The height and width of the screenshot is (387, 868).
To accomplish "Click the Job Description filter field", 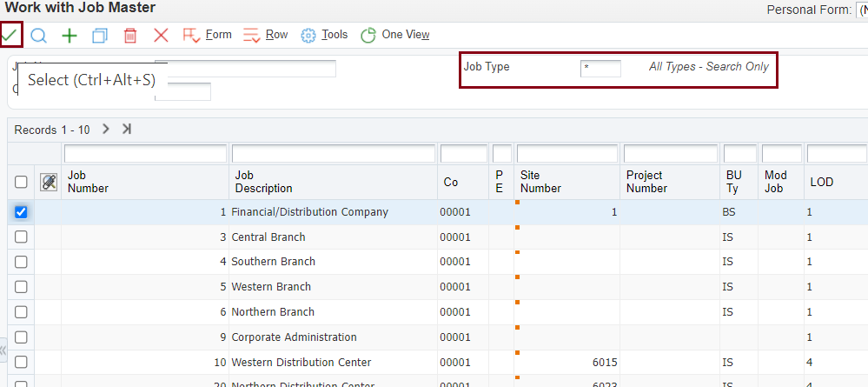I will coord(334,153).
